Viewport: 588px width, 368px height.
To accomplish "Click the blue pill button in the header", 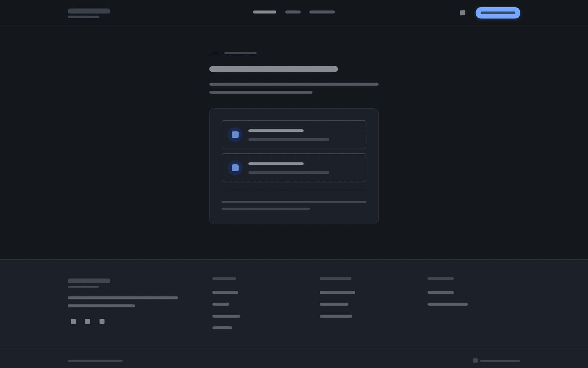I will coord(498,13).
